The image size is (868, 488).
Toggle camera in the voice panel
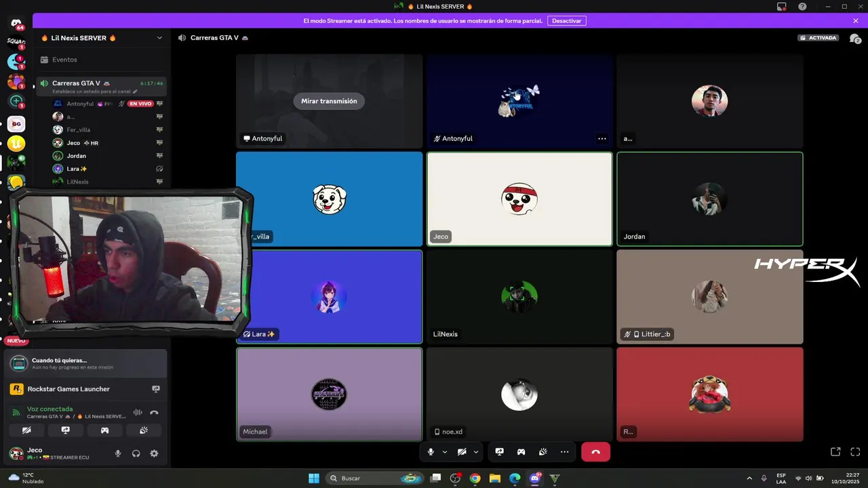26,430
